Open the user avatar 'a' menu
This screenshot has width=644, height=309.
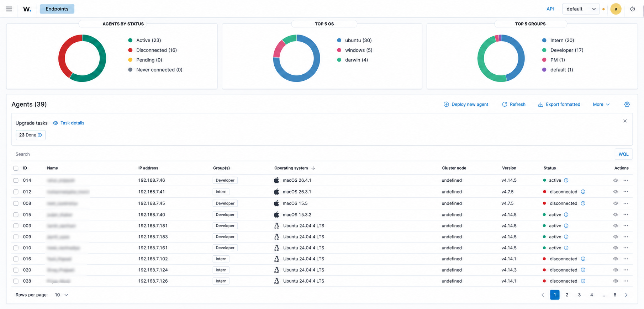pyautogui.click(x=616, y=9)
